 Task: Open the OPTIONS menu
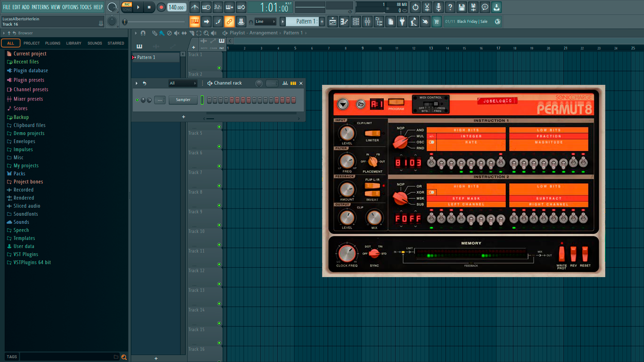70,7
